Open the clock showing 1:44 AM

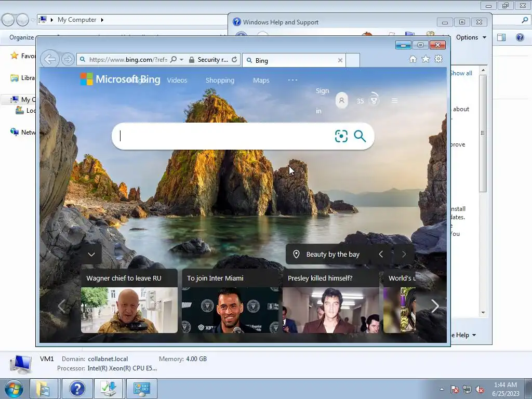(506, 389)
